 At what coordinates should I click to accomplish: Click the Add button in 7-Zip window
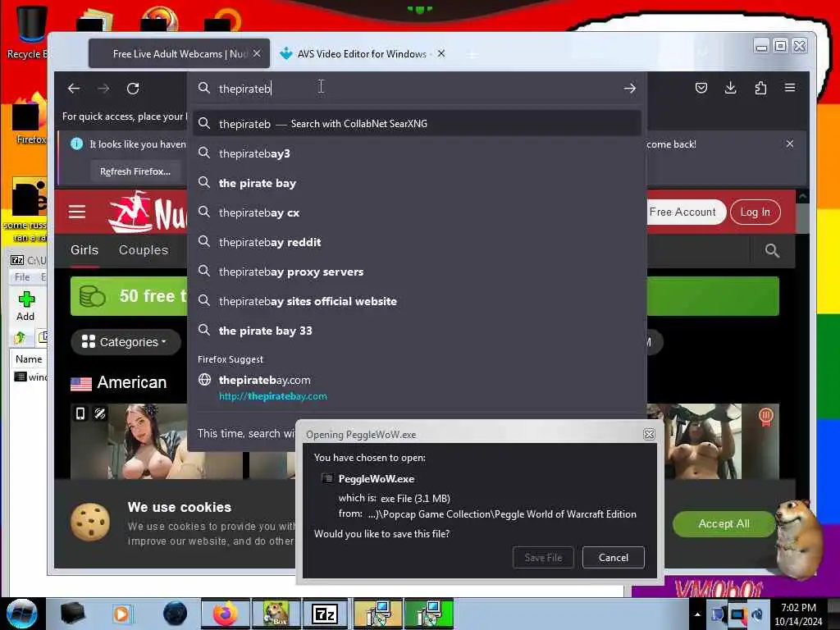[x=25, y=306]
